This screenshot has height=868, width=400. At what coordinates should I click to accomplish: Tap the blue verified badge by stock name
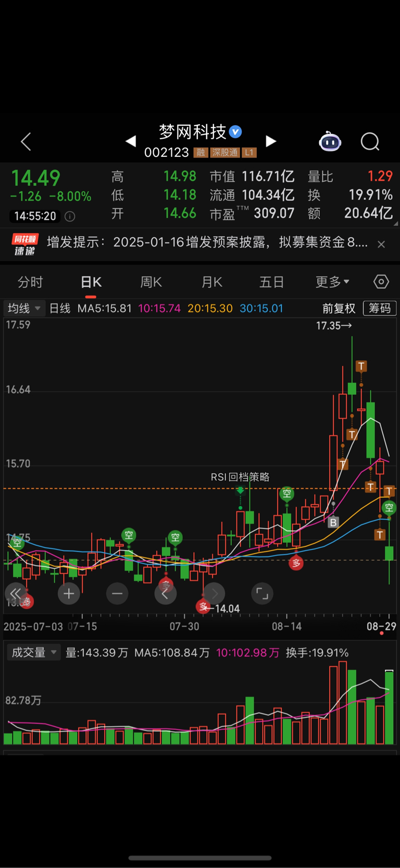[x=235, y=132]
